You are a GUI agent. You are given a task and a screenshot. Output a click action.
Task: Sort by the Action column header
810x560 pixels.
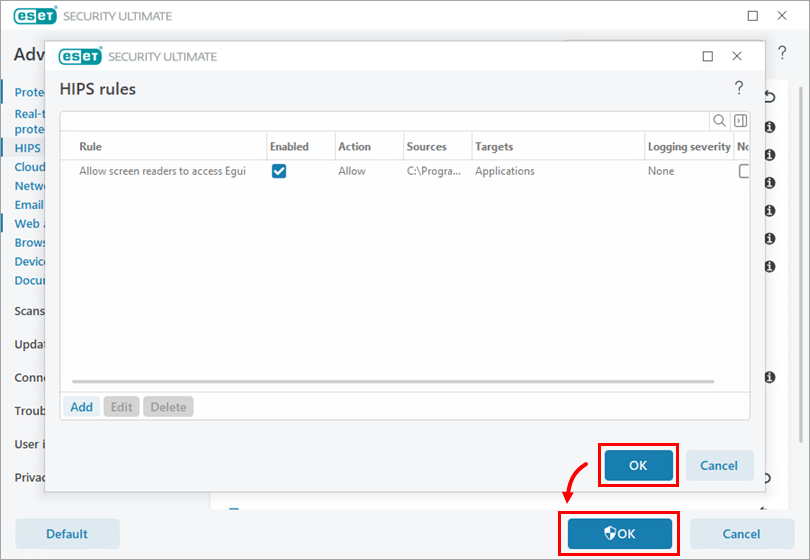pyautogui.click(x=354, y=147)
